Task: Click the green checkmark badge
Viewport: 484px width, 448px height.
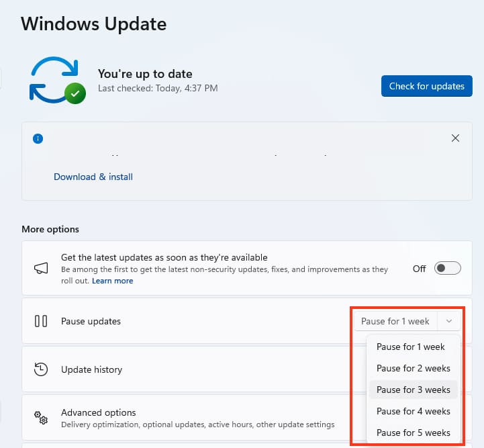Action: coord(76,93)
